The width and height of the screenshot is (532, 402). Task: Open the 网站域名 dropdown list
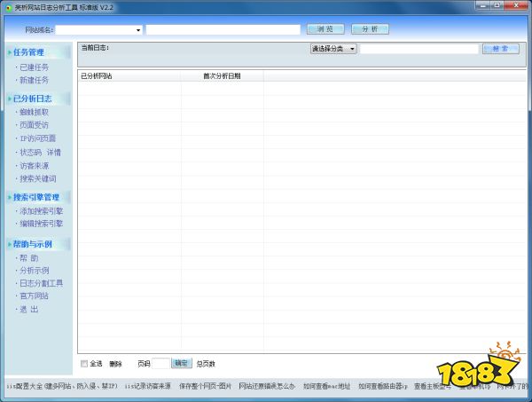pyautogui.click(x=138, y=29)
